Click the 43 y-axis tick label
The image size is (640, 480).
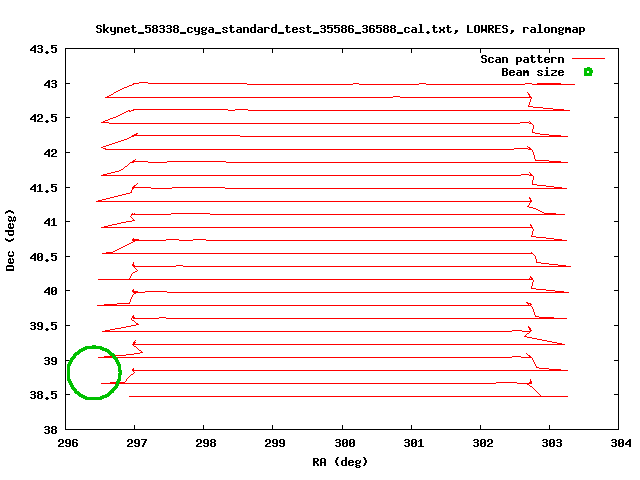(50, 84)
